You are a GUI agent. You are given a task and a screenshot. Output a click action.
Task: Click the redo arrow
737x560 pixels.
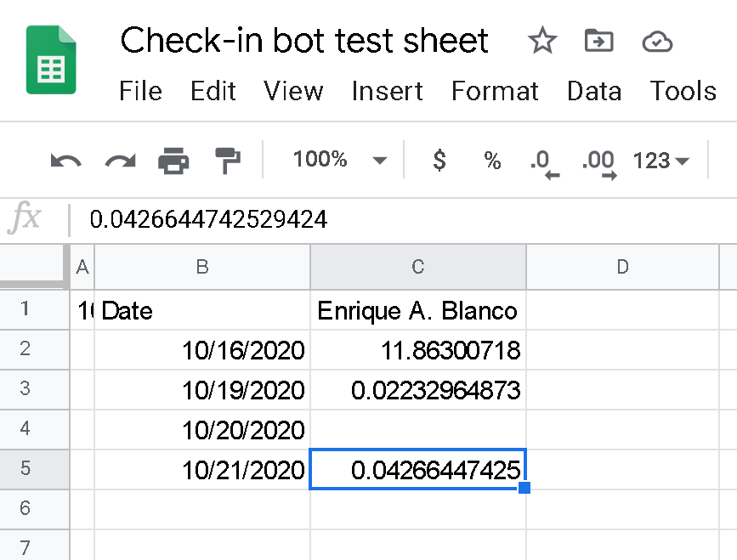point(121,161)
